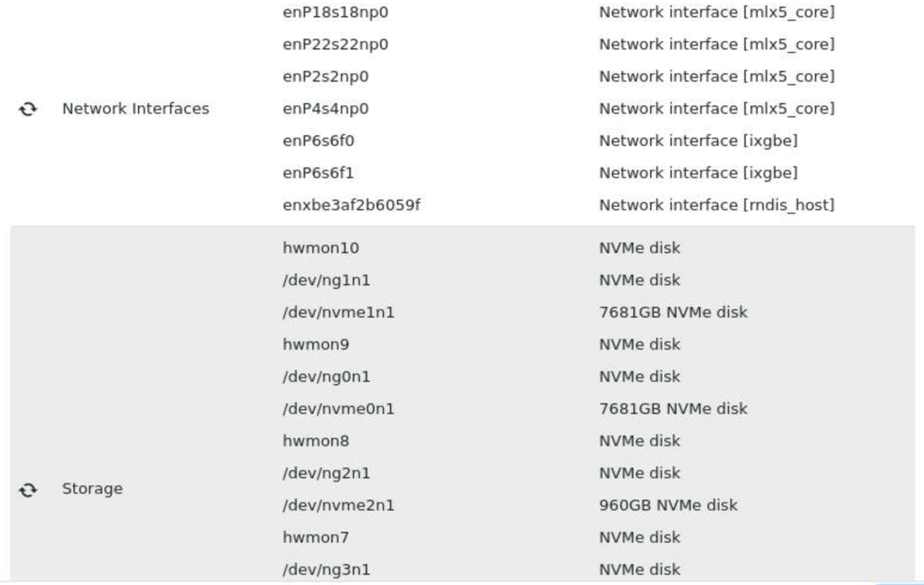Click the rndis_host network interface description
This screenshot has width=924, height=585.
716,205
